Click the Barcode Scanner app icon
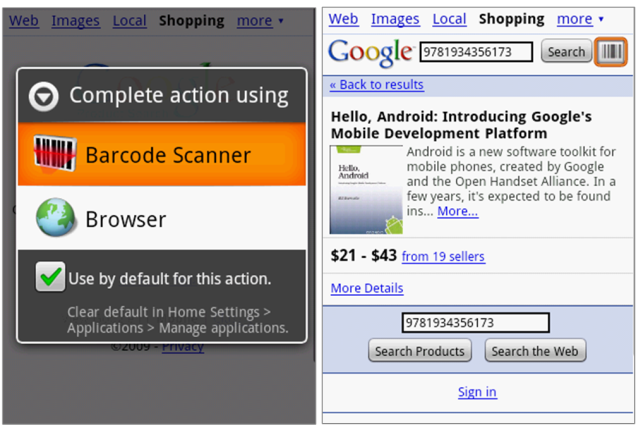Screen dimensions: 640x435 [x=55, y=155]
